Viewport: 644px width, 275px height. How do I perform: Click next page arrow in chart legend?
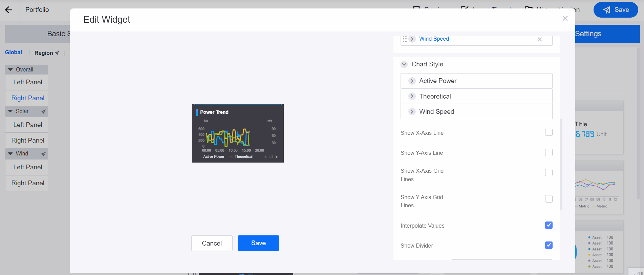click(277, 157)
